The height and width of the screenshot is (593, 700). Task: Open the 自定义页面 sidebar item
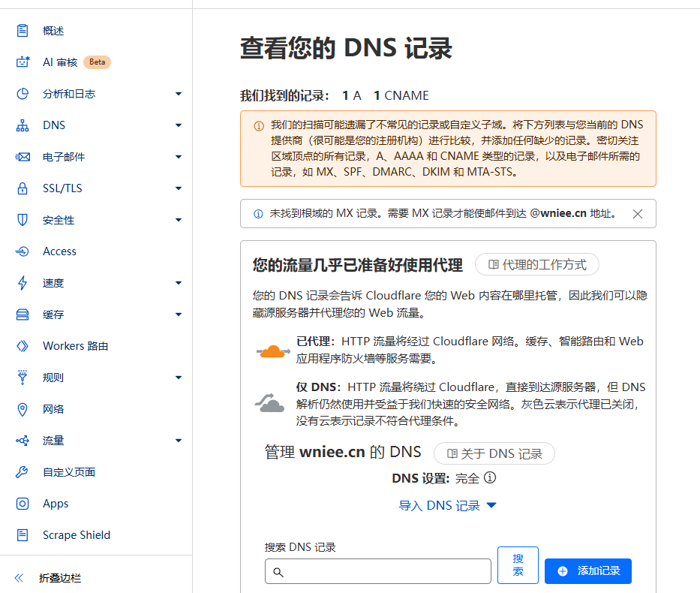(x=69, y=472)
